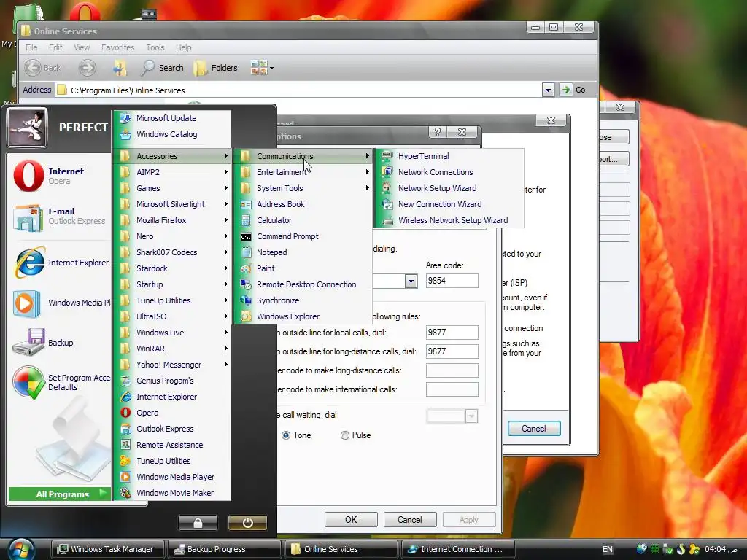The width and height of the screenshot is (747, 560).
Task: Expand the Entertainment submenu
Action: (303, 172)
